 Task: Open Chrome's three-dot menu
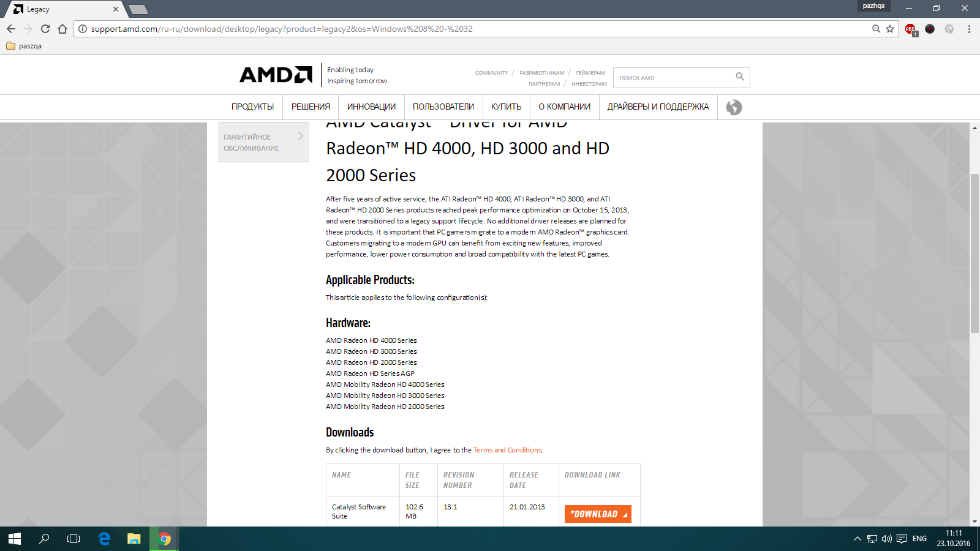tap(969, 29)
